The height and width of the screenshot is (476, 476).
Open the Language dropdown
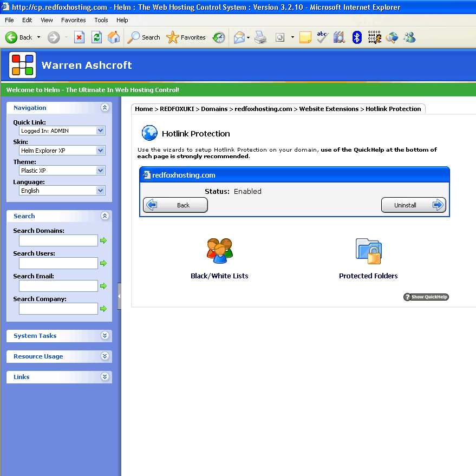click(62, 191)
